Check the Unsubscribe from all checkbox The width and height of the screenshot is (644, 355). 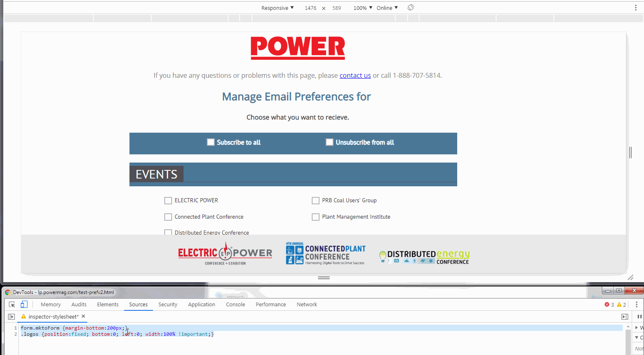[329, 142]
